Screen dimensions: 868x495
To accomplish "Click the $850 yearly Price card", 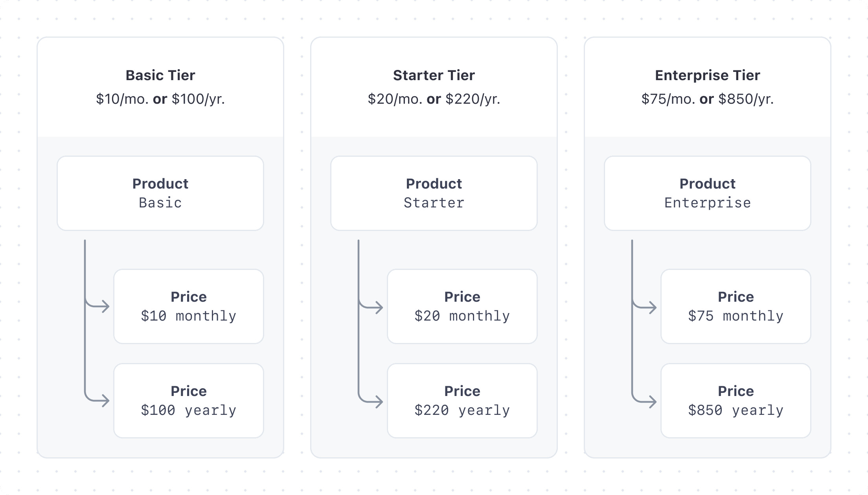I will [736, 401].
